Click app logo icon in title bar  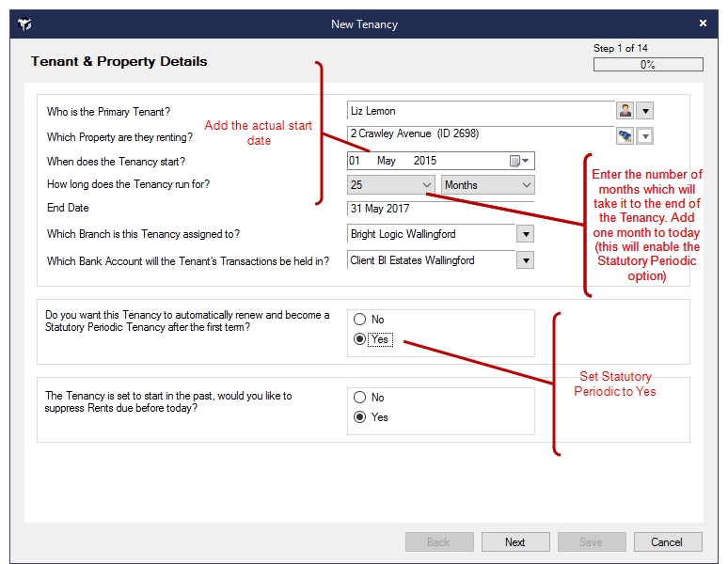[x=25, y=23]
